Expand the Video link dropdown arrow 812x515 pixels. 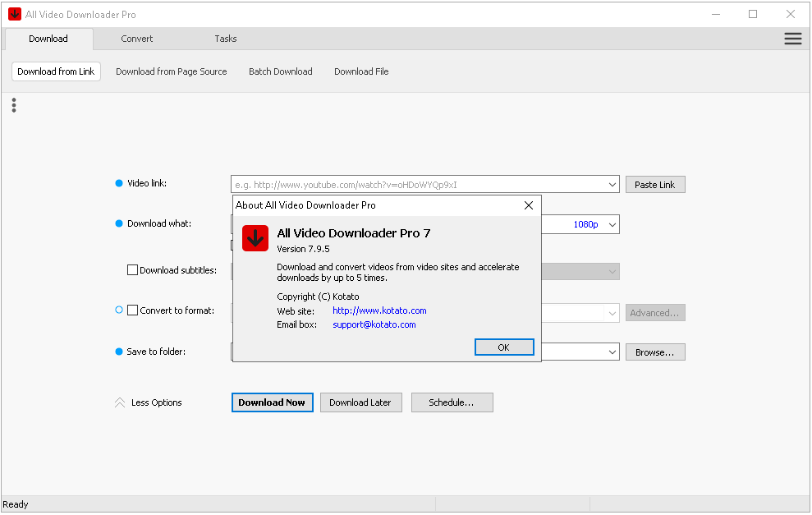pyautogui.click(x=612, y=185)
